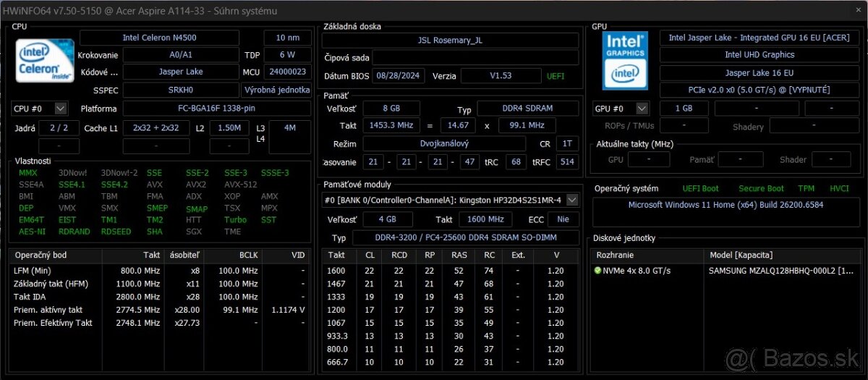Click the UEFI label next to BIOS version

coord(556,76)
